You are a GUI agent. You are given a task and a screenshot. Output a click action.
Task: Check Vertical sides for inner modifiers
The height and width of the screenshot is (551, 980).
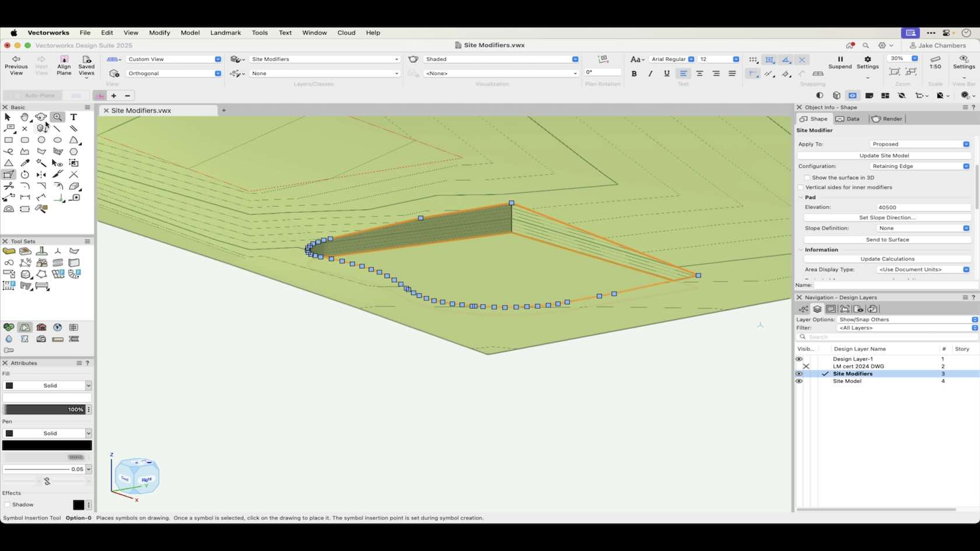coord(800,187)
